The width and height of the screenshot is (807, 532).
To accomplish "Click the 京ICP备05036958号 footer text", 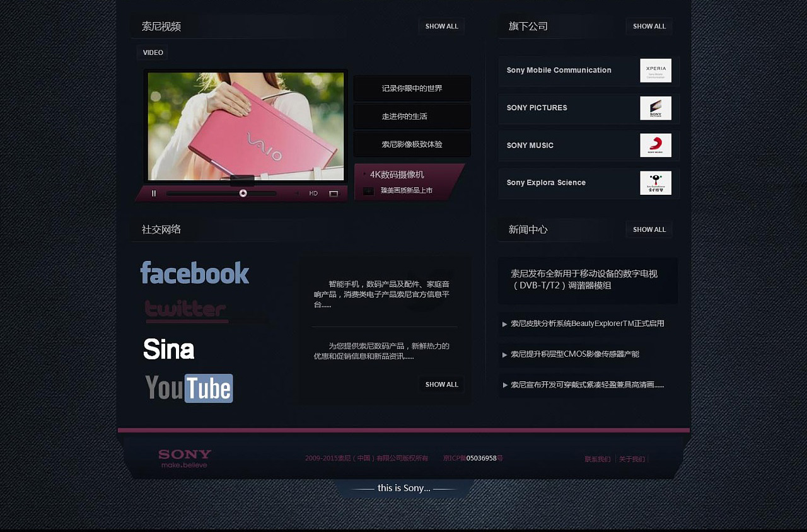I will tap(473, 458).
